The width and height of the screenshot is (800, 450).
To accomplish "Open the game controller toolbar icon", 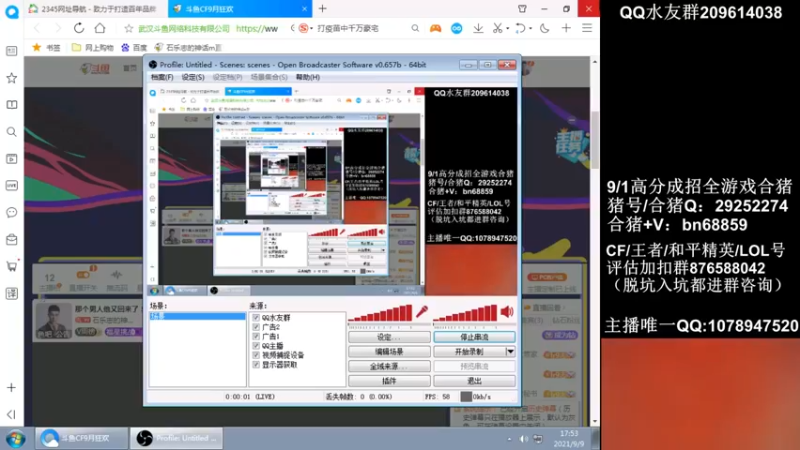I will (435, 29).
